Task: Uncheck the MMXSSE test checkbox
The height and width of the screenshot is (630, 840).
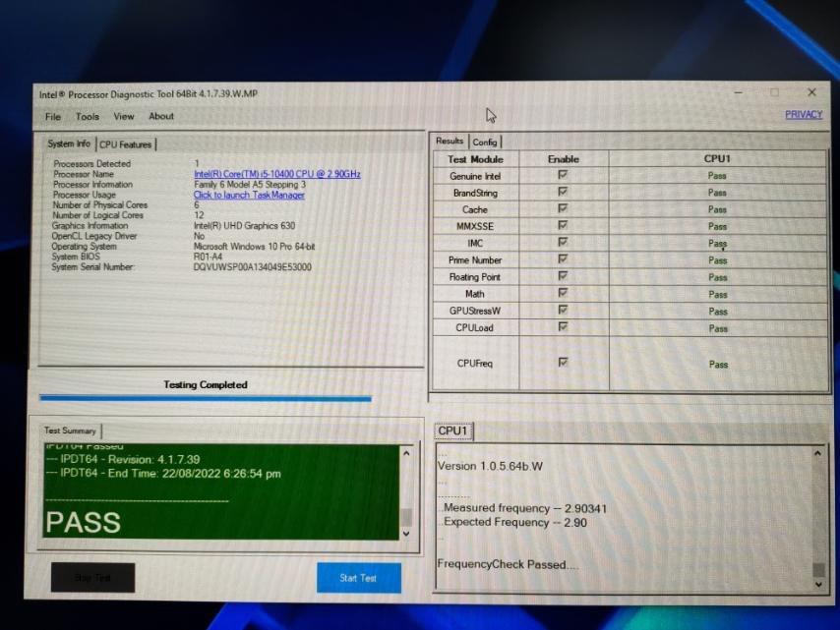Action: pyautogui.click(x=563, y=225)
